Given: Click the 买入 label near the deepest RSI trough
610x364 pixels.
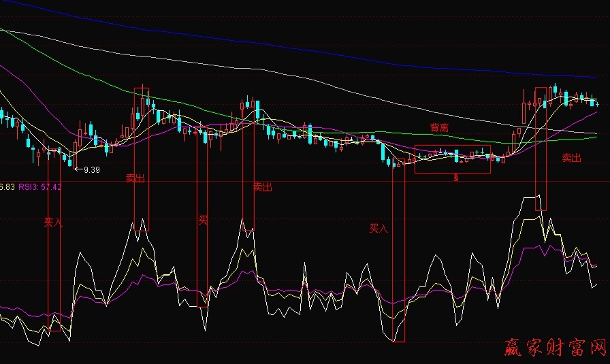Looking at the screenshot, I should 379,228.
